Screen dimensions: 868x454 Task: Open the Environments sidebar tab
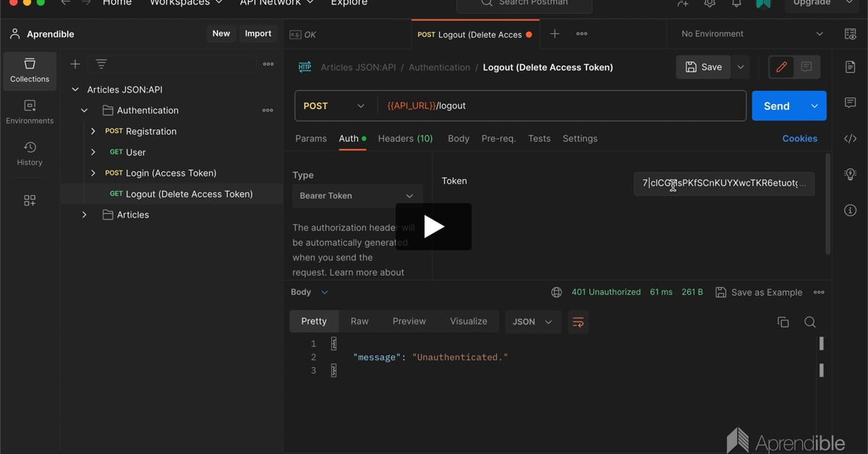click(30, 112)
